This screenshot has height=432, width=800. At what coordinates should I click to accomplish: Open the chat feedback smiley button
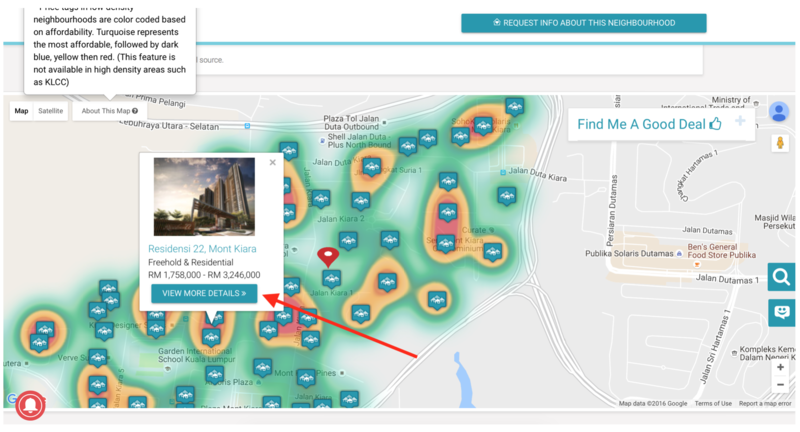click(782, 312)
